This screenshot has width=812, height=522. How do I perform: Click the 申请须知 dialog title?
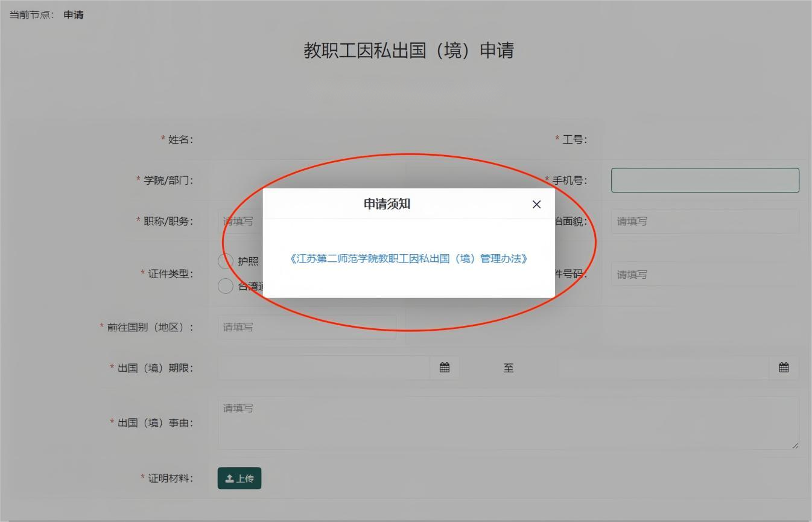click(x=387, y=204)
